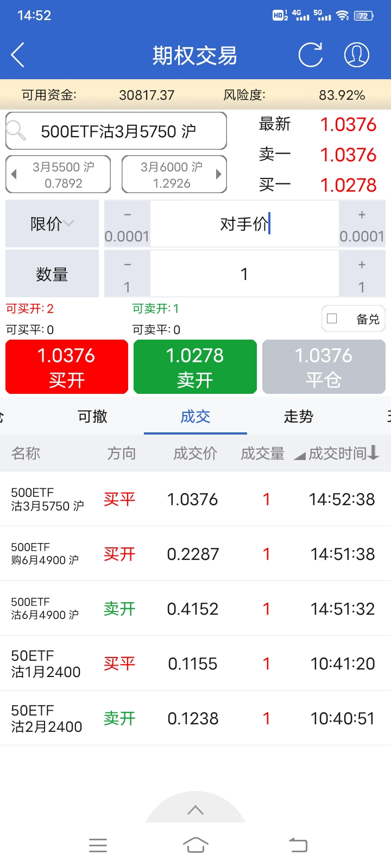This screenshot has width=391, height=868.
Task: Tap the back arrow icon
Action: [18, 55]
